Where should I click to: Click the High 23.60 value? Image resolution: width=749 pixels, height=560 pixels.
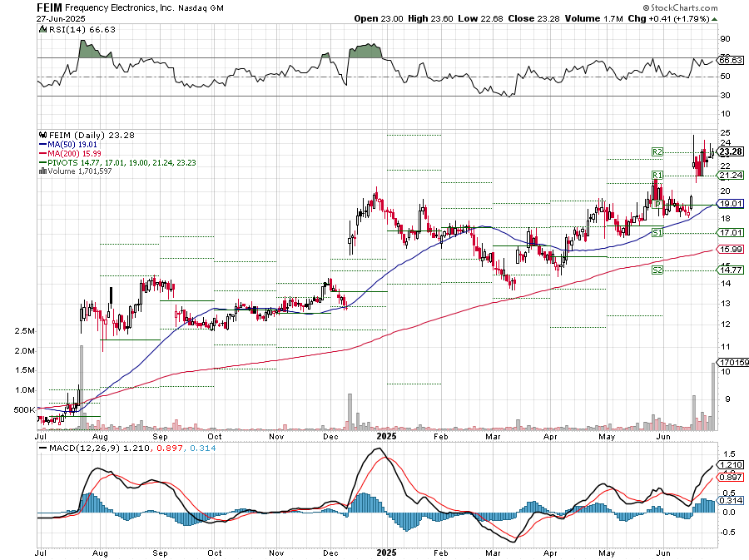click(x=430, y=18)
